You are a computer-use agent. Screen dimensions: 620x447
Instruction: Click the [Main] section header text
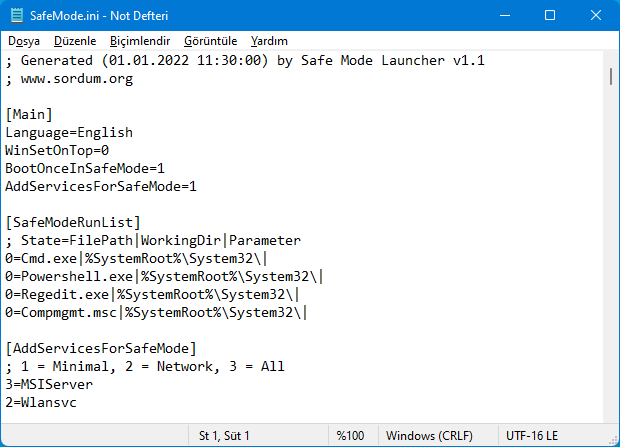pyautogui.click(x=29, y=114)
